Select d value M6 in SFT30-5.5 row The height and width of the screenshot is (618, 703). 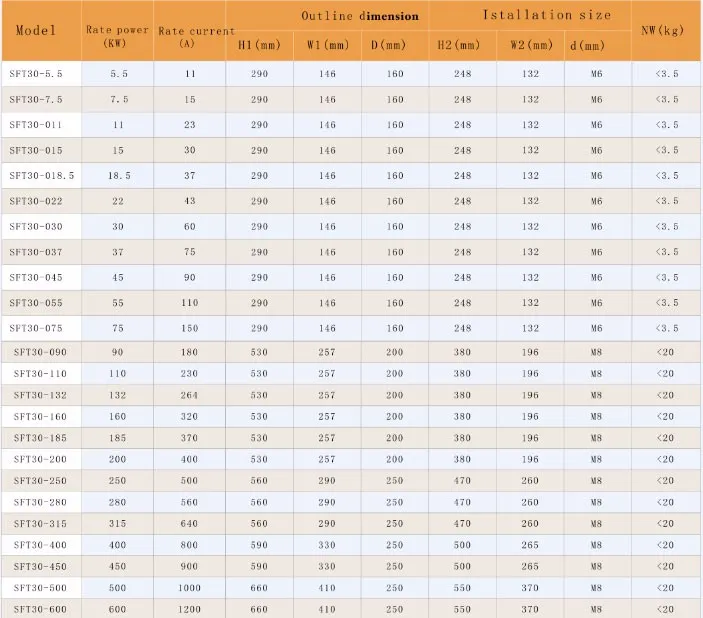coord(597,74)
